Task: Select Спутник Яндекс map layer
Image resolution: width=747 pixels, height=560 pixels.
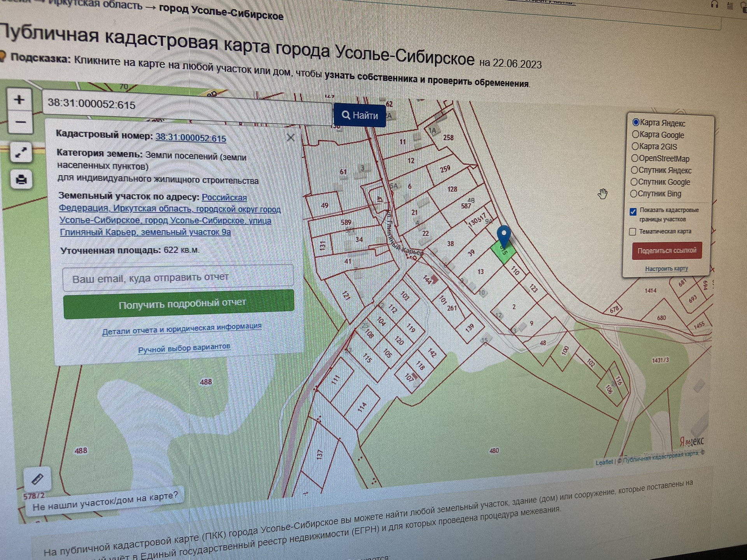Action: [634, 170]
